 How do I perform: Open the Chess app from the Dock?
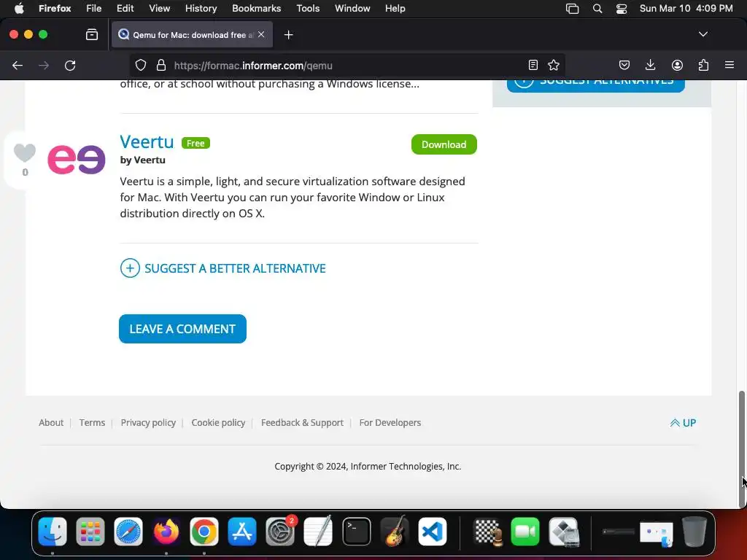488,531
